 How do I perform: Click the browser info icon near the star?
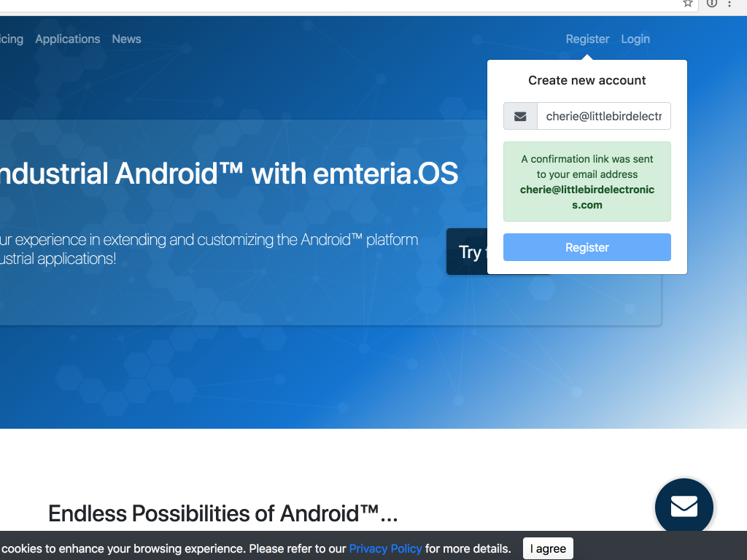pyautogui.click(x=712, y=4)
